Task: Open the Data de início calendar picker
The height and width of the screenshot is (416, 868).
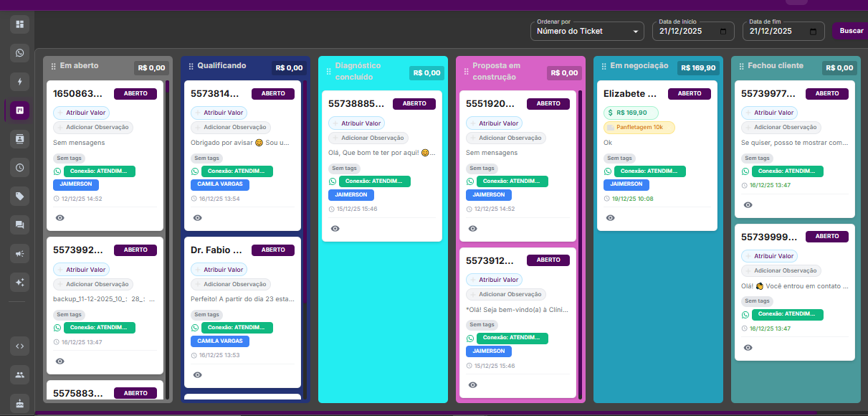Action: (x=722, y=32)
